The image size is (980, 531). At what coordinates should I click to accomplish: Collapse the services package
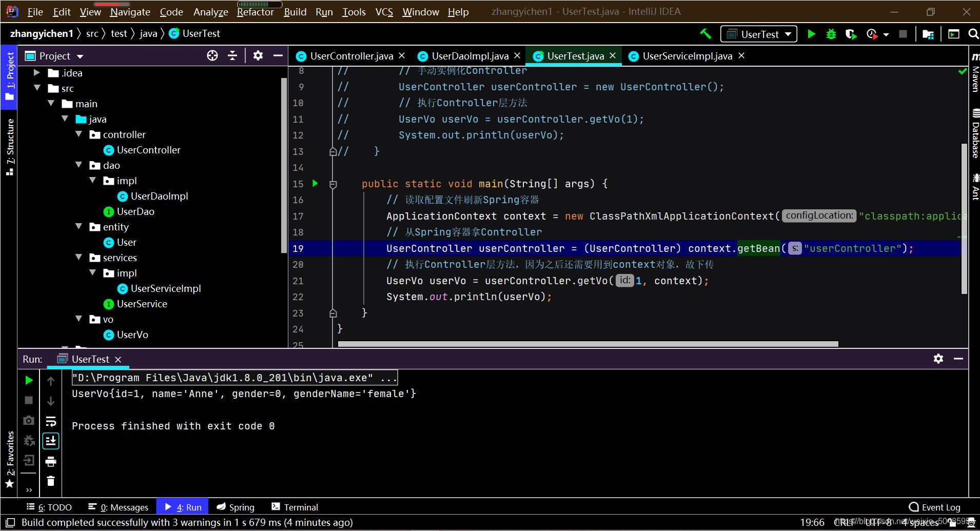[79, 258]
